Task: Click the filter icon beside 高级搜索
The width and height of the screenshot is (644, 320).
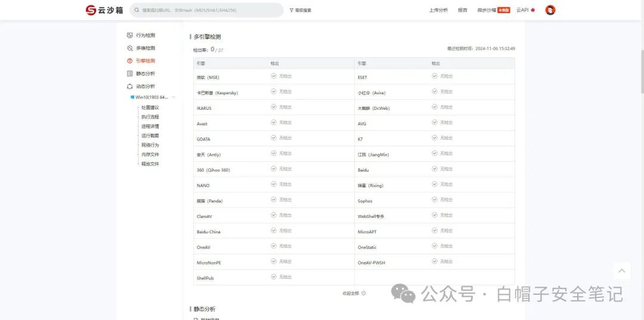Action: click(x=291, y=10)
